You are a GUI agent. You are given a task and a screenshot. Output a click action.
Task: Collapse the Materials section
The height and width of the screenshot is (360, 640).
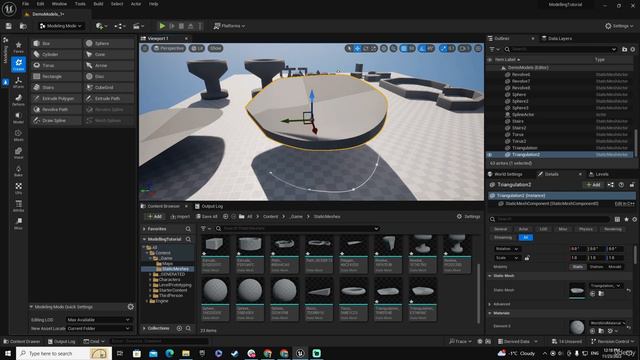490,313
